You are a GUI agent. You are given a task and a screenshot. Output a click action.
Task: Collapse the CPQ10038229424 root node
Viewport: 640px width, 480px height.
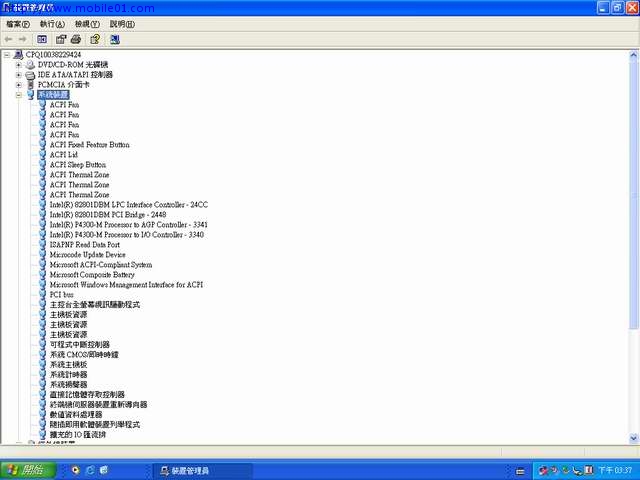pos(7,54)
